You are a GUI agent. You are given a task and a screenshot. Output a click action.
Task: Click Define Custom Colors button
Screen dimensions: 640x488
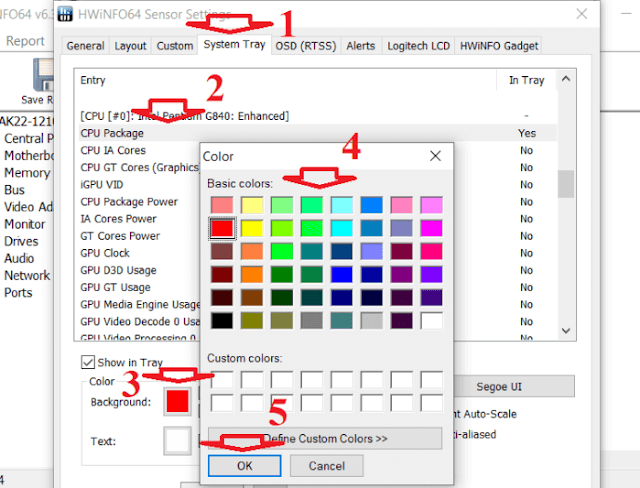tap(325, 439)
